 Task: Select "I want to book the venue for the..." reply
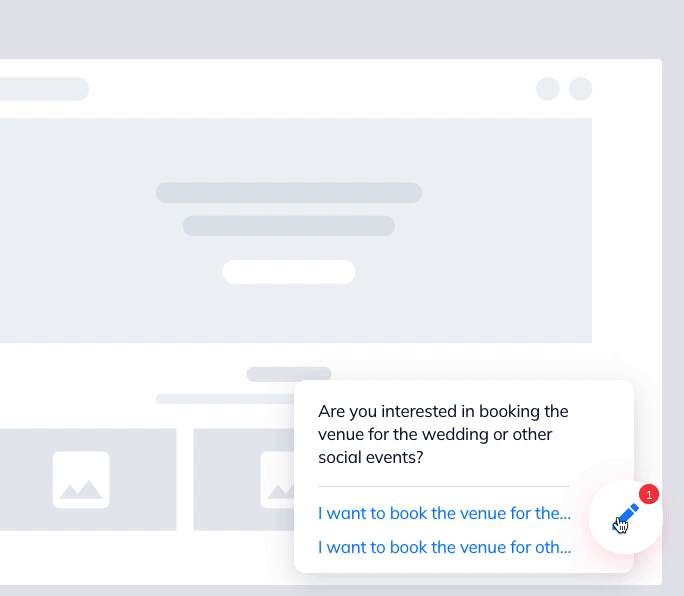point(444,513)
